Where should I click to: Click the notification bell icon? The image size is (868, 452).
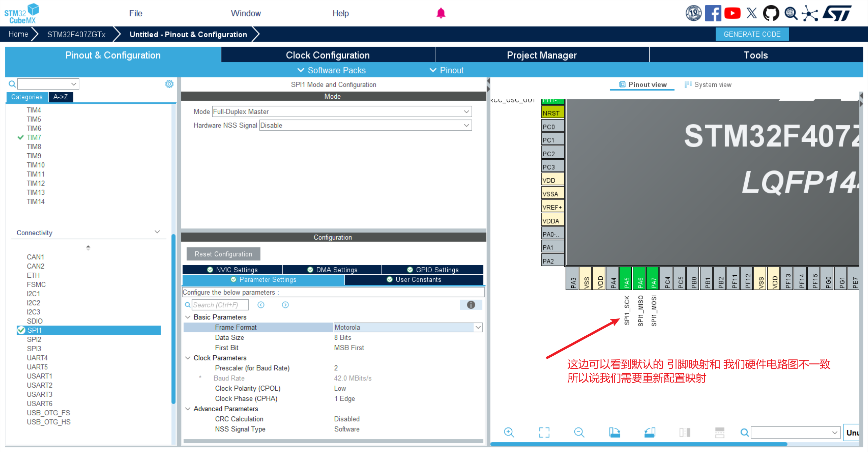pos(441,13)
